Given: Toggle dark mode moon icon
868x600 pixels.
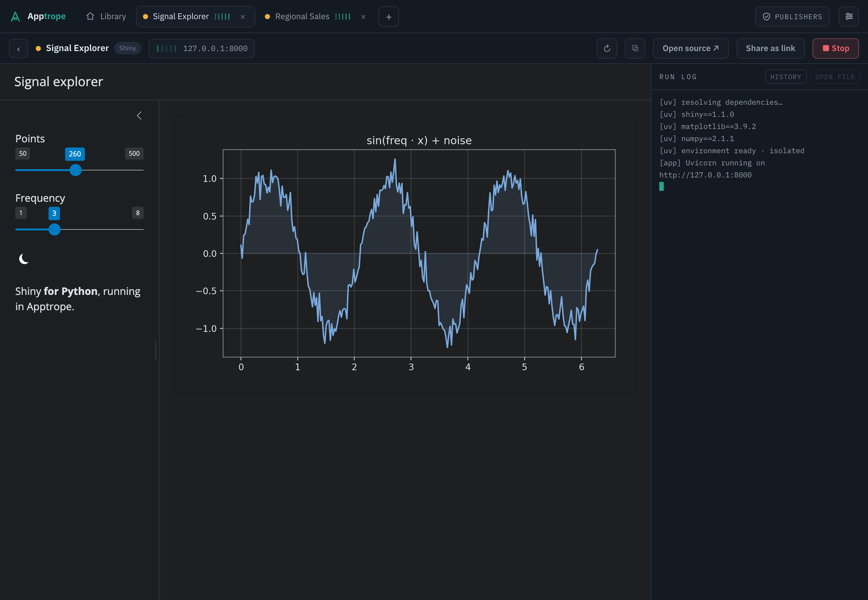Looking at the screenshot, I should coord(24,259).
